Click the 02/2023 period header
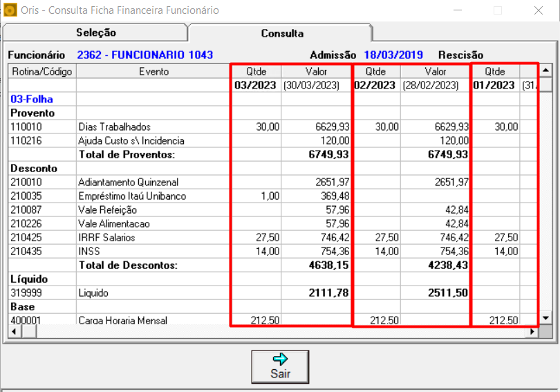The height and width of the screenshot is (392, 560). 375,85
